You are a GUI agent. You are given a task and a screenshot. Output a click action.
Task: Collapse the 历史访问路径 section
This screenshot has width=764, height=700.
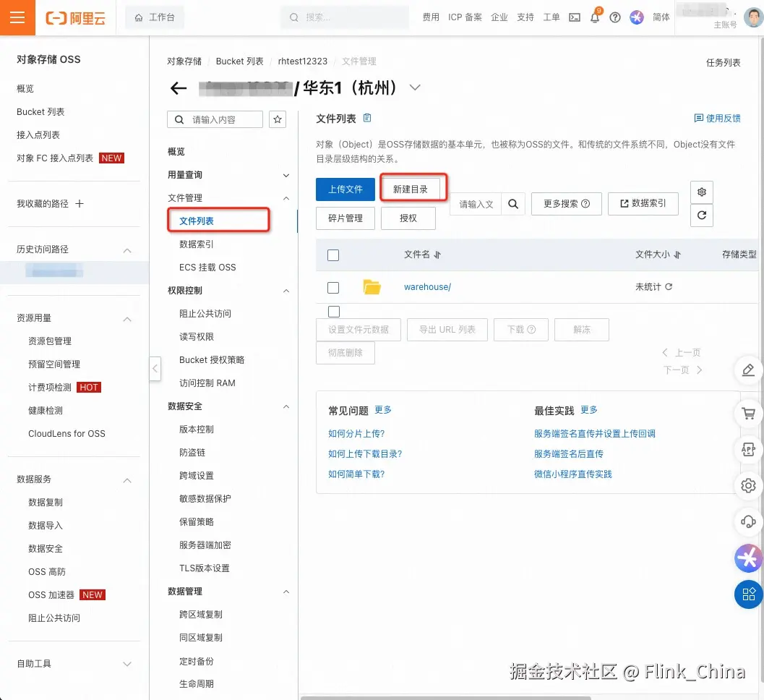pyautogui.click(x=127, y=250)
